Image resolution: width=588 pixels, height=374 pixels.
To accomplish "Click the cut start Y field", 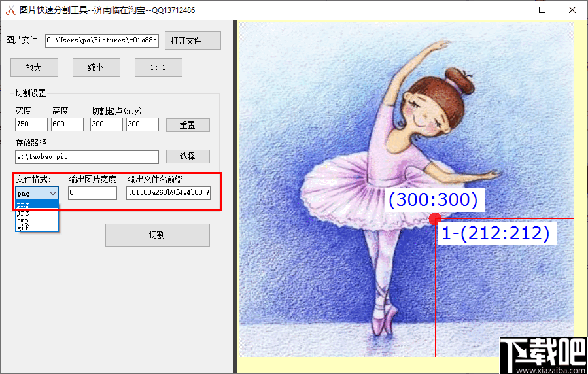I will (143, 124).
